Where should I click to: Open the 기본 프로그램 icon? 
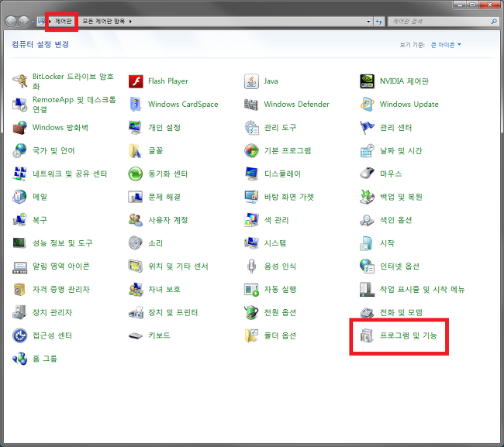tap(251, 150)
